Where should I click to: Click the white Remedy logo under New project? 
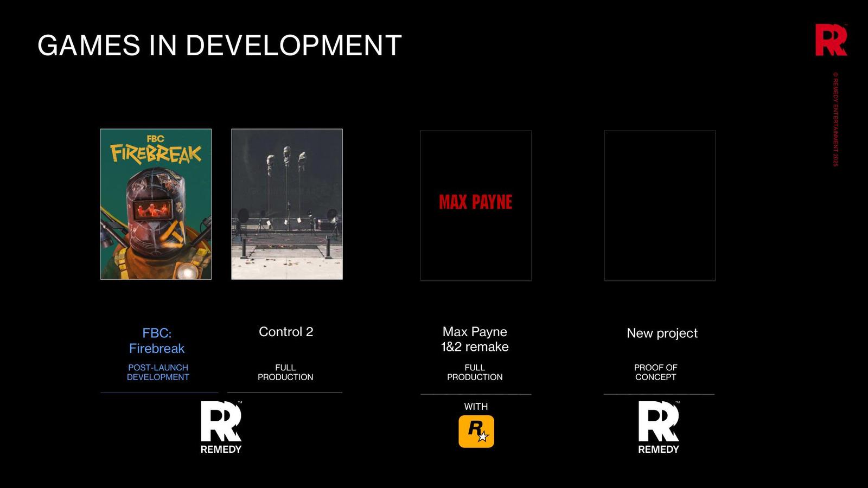[658, 427]
